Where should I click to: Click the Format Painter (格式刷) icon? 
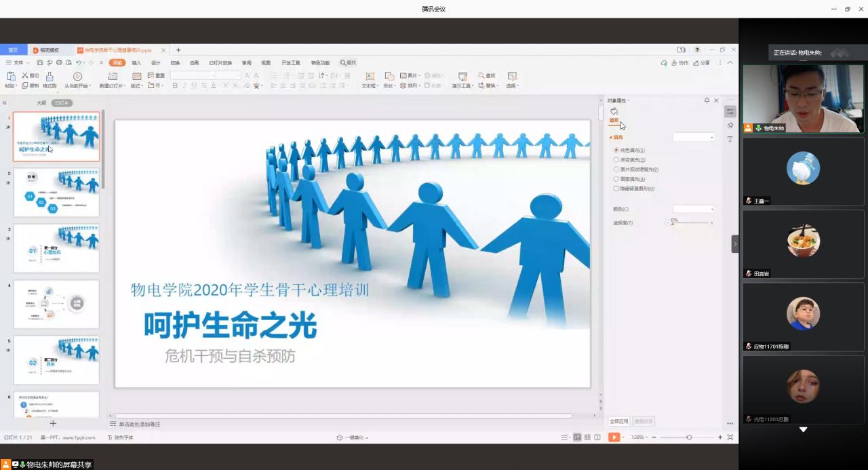point(50,77)
